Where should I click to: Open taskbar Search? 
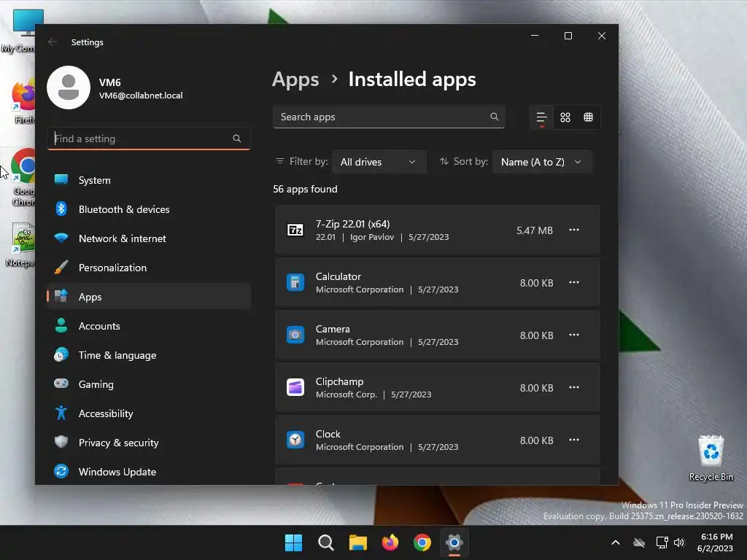pos(326,542)
